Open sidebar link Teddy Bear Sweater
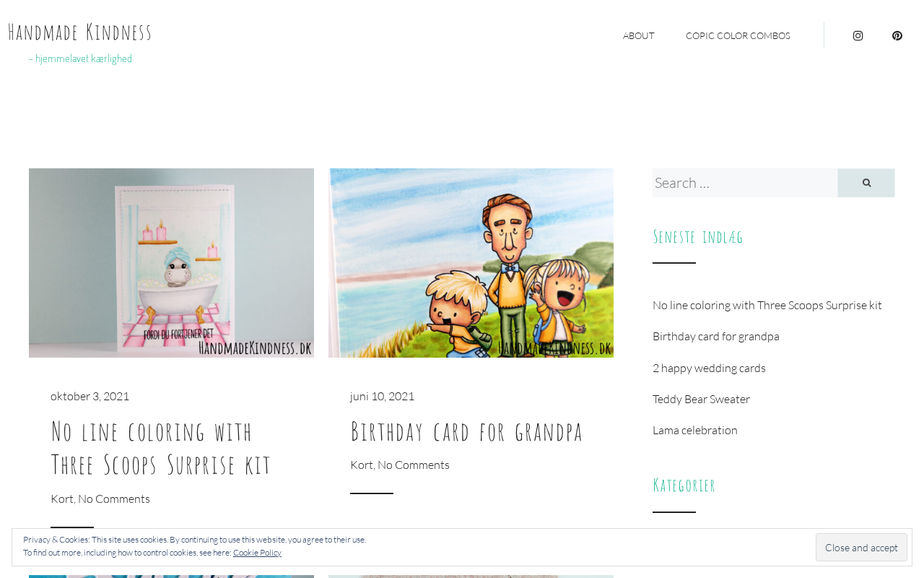The width and height of the screenshot is (924, 578). point(701,399)
